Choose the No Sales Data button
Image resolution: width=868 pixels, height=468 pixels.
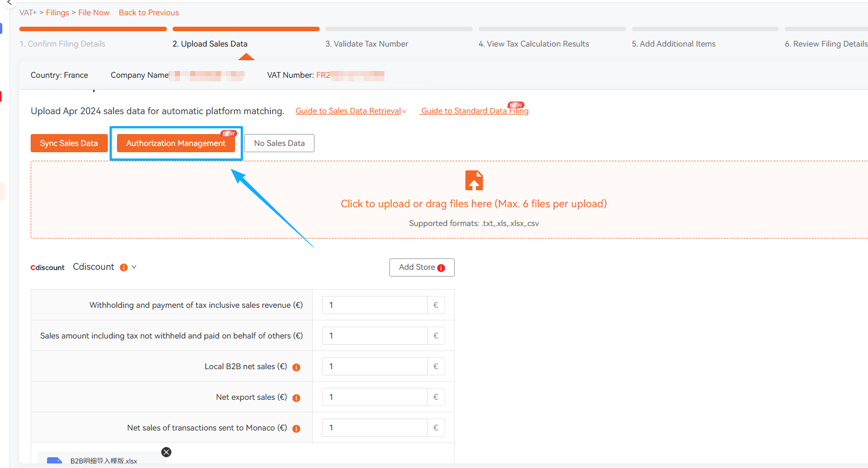pyautogui.click(x=279, y=143)
